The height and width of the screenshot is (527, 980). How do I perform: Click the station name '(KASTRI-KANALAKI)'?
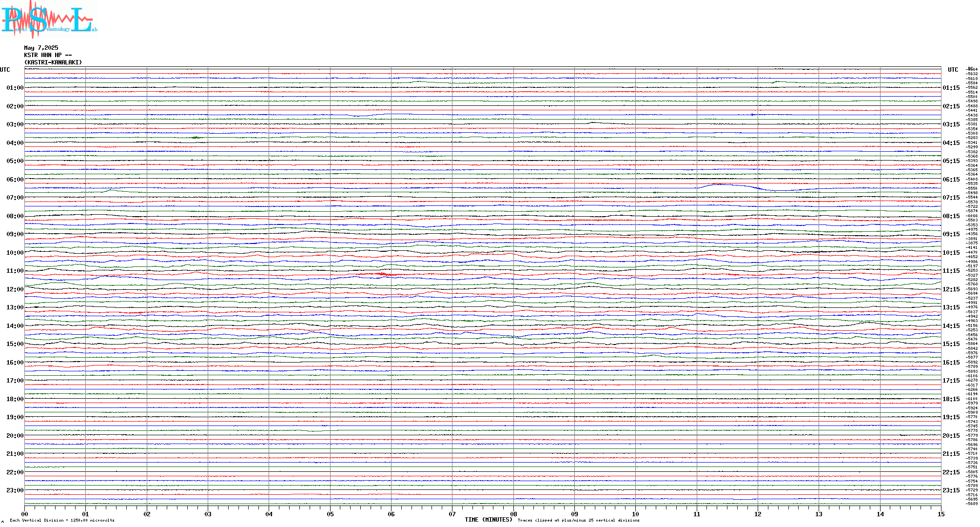click(x=53, y=62)
